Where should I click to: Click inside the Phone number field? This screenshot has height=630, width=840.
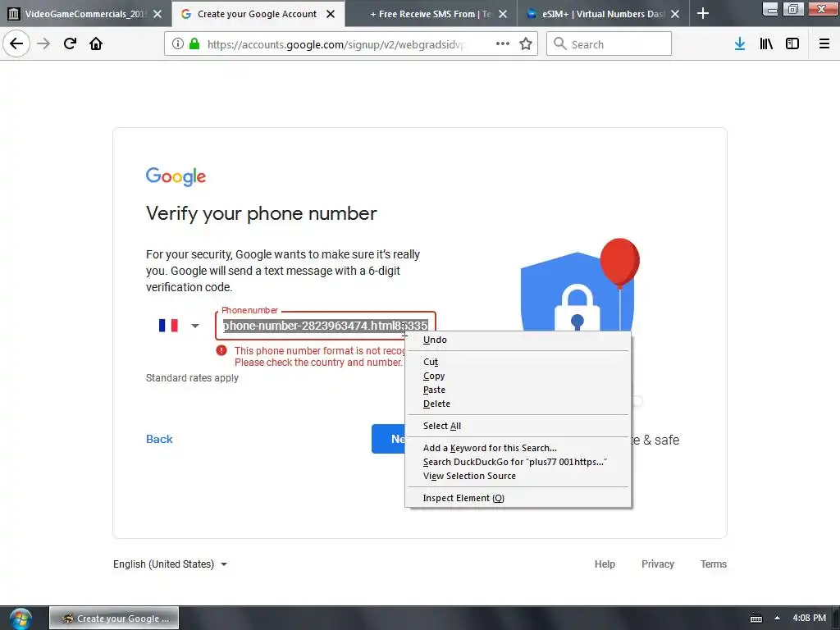point(325,326)
